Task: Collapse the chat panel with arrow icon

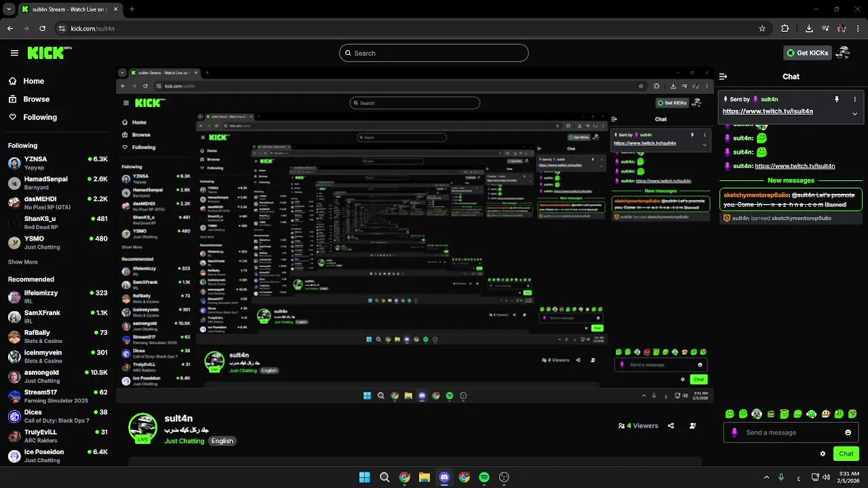Action: 723,77
